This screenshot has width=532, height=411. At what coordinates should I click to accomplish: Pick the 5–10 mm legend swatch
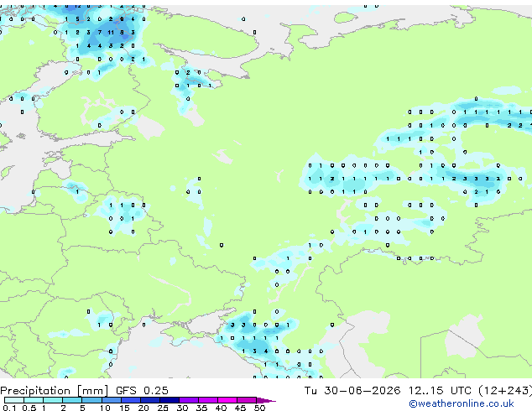[91, 400]
